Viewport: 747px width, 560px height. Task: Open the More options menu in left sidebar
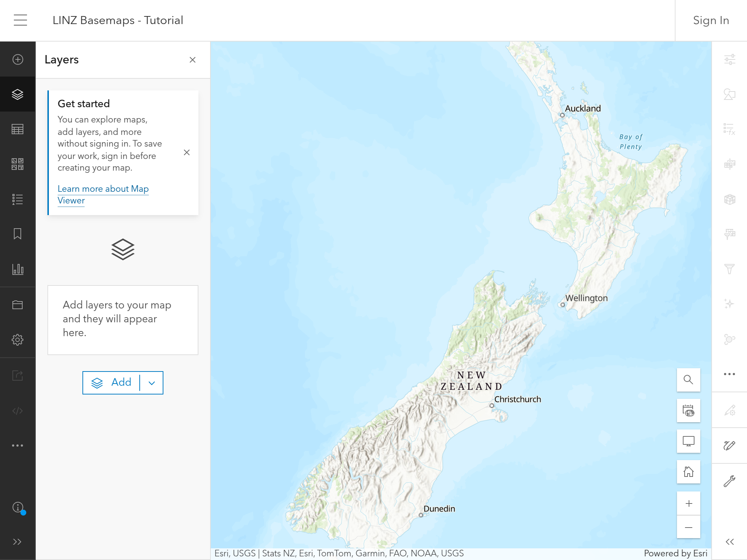18,445
